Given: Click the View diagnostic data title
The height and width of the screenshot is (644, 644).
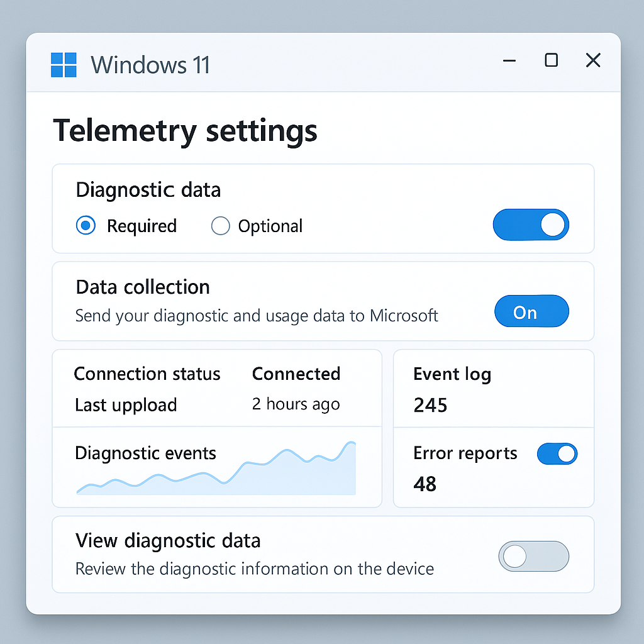Looking at the screenshot, I should [168, 541].
